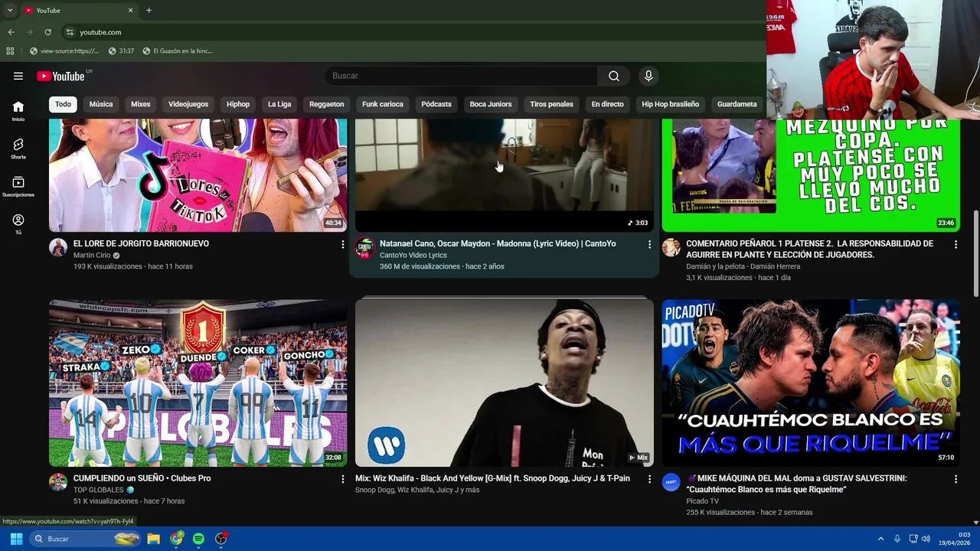Select the Pódcasts filter chip
This screenshot has height=551, width=980.
[x=436, y=104]
